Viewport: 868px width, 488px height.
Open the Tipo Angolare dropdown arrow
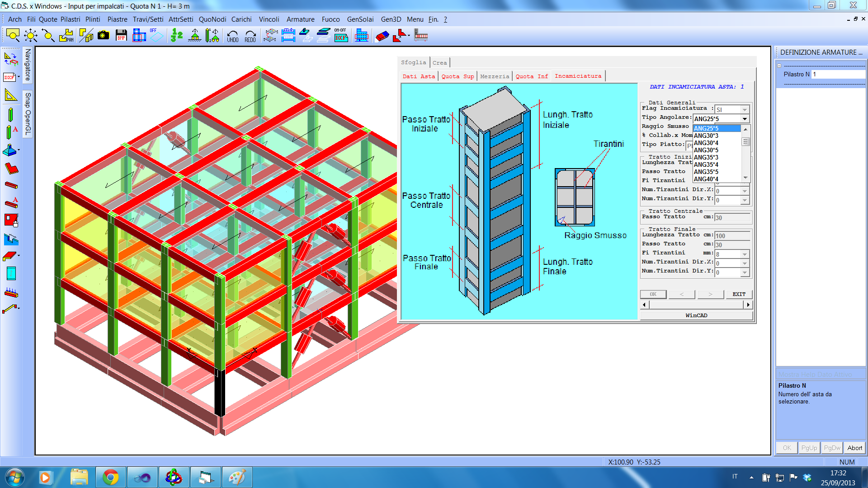[745, 119]
